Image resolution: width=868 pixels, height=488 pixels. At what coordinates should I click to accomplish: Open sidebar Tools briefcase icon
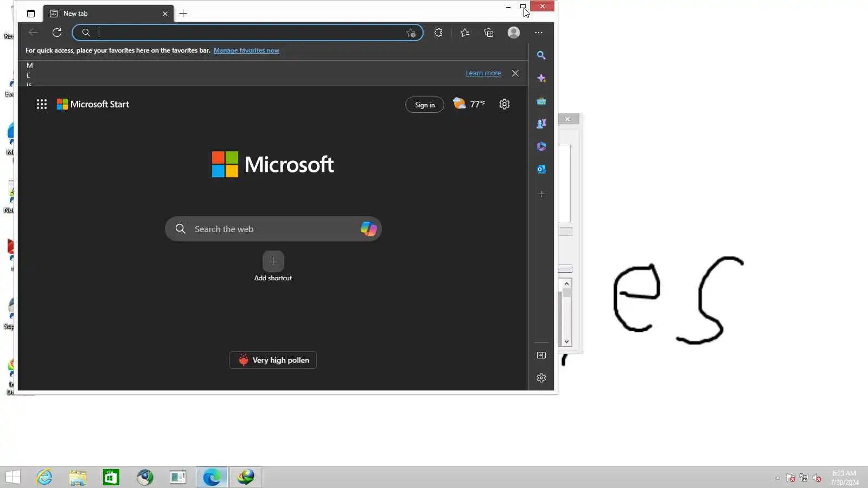541,101
